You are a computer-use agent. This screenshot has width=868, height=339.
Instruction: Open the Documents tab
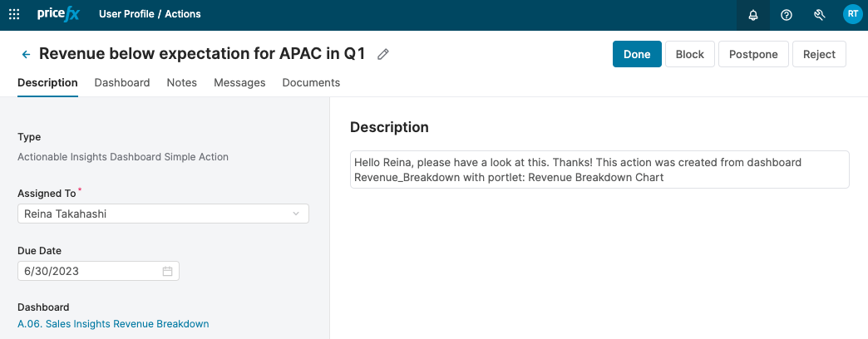(x=311, y=83)
